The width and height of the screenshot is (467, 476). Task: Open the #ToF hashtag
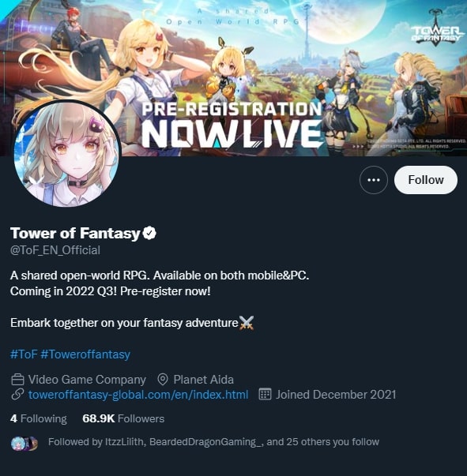(x=24, y=354)
